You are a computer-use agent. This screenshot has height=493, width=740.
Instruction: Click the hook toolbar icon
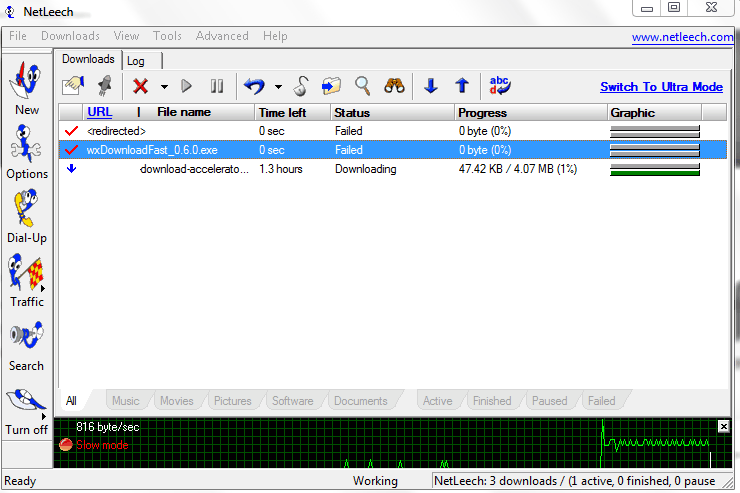[301, 86]
